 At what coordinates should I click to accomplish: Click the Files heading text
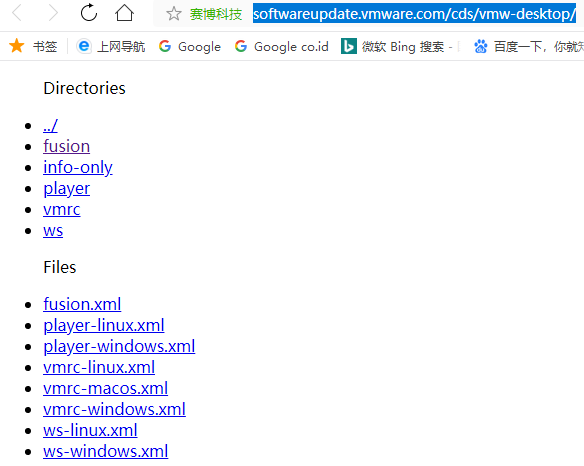[x=60, y=267]
